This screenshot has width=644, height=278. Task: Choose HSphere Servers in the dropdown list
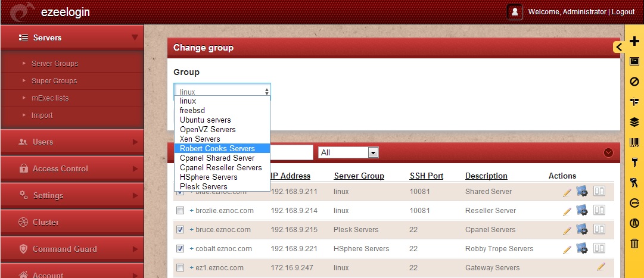(222, 177)
